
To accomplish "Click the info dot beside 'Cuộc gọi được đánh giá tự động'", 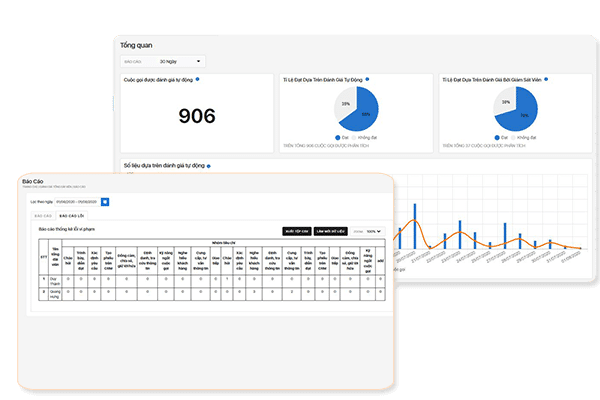I will coord(197,79).
